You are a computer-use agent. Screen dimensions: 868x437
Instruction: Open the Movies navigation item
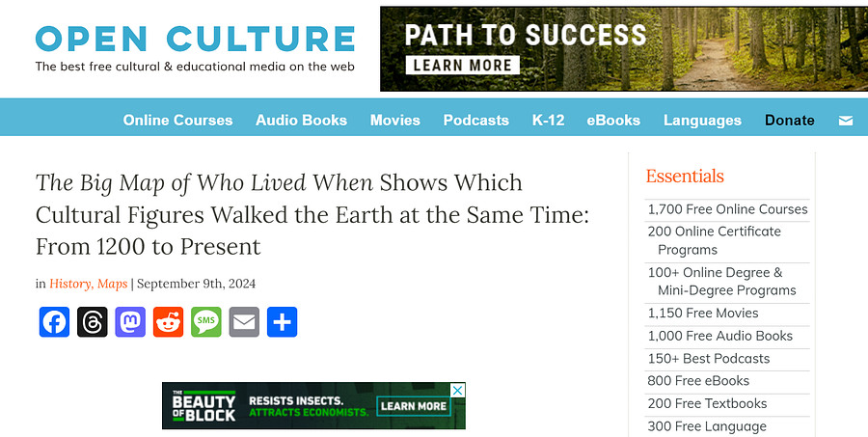[395, 121]
